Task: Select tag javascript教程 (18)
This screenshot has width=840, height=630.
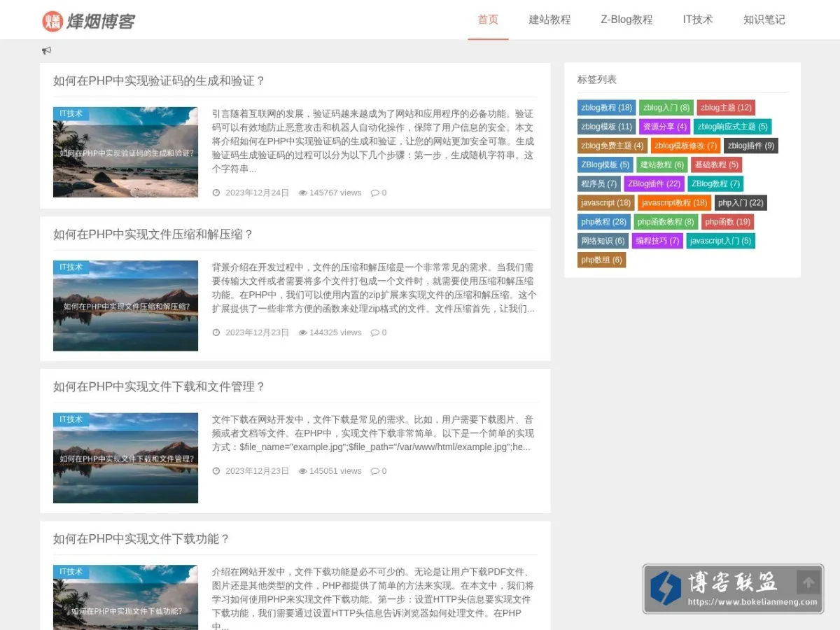Action: click(675, 202)
